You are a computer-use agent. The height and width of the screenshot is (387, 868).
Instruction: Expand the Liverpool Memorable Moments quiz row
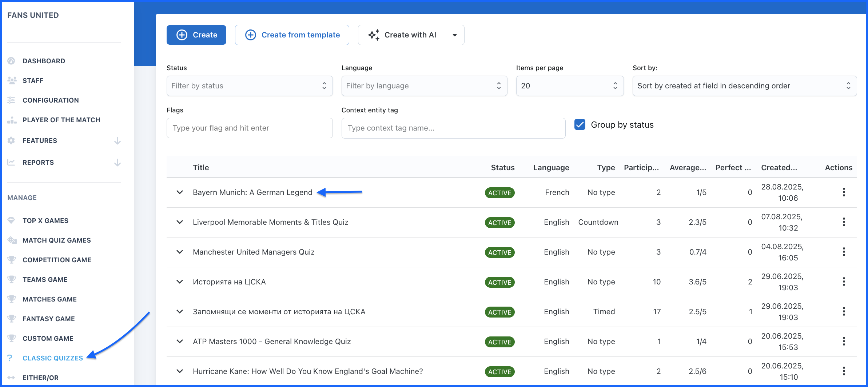pos(180,222)
